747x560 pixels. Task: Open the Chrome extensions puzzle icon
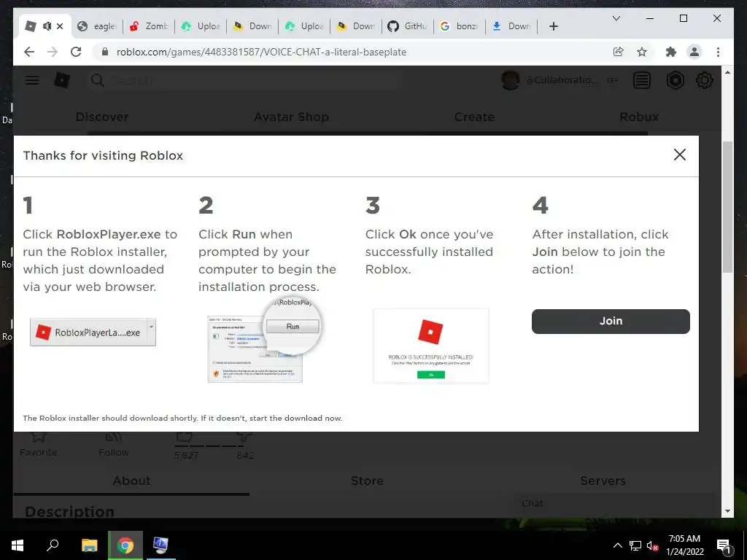(x=671, y=52)
